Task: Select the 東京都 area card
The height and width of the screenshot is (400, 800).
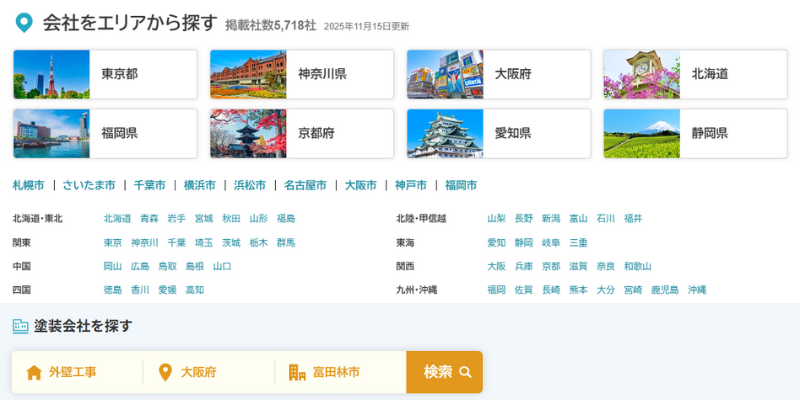Action: click(x=105, y=74)
